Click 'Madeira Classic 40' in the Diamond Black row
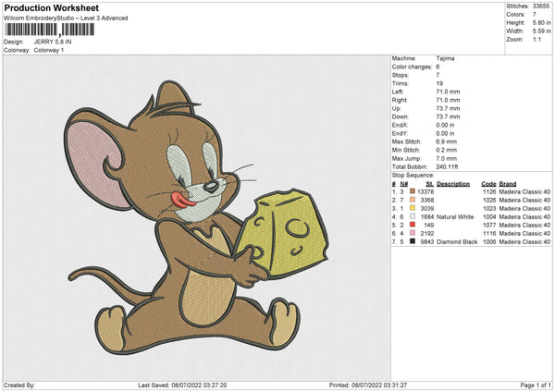 point(524,242)
